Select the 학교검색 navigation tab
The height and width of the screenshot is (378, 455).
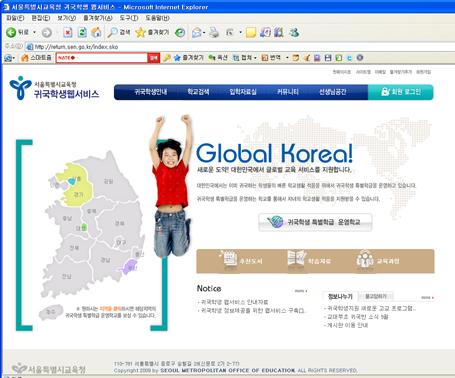pyautogui.click(x=198, y=92)
